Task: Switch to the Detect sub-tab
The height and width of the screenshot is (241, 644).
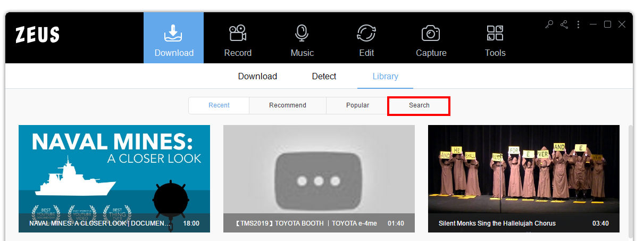Action: click(324, 76)
